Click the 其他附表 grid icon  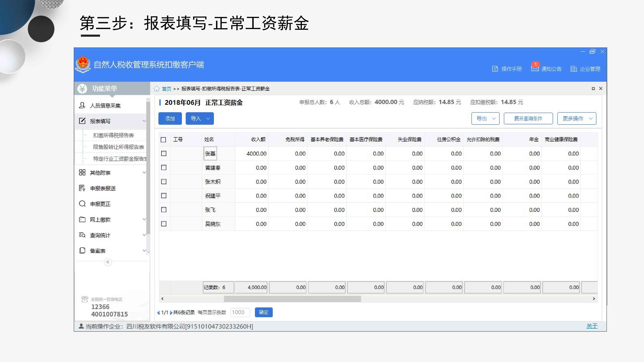[82, 172]
